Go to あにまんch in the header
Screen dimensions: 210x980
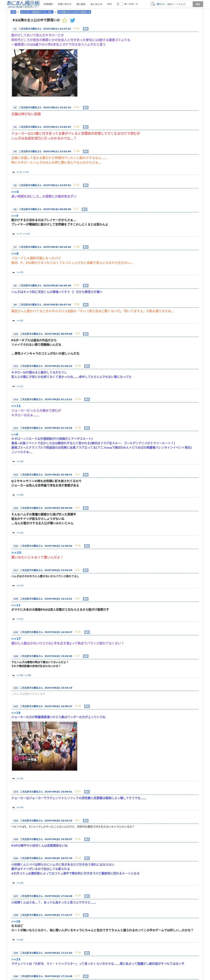pos(96,4)
